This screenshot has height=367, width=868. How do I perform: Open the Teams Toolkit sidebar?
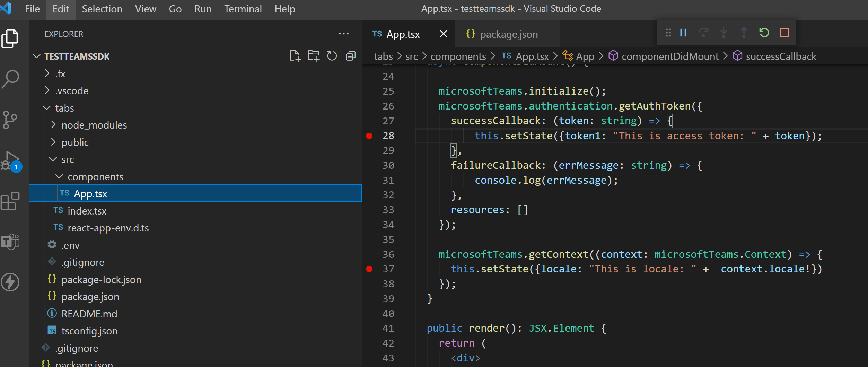tap(10, 242)
